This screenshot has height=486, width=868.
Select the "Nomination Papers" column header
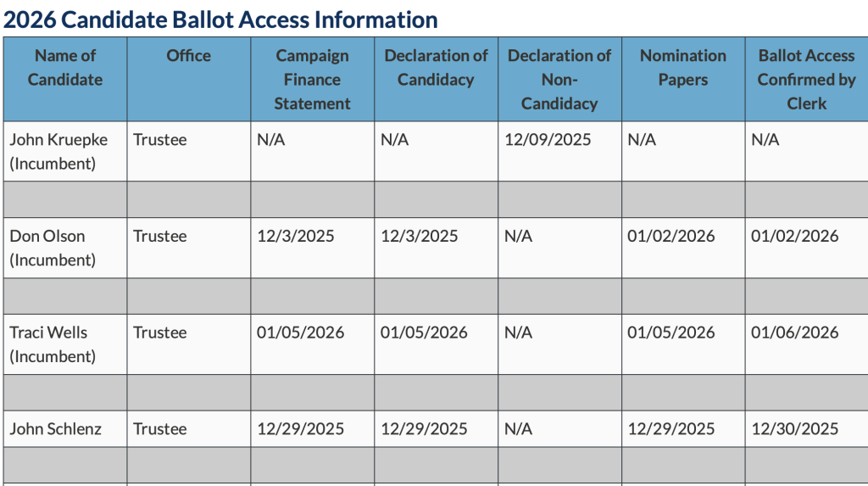682,68
